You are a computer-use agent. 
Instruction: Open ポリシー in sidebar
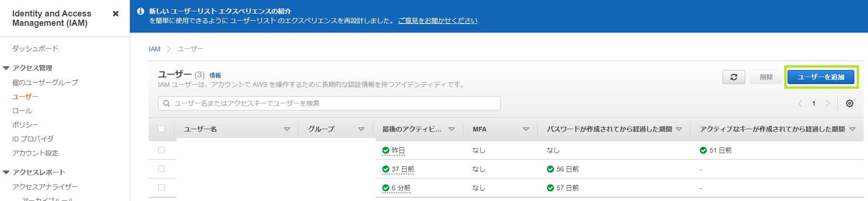point(25,124)
